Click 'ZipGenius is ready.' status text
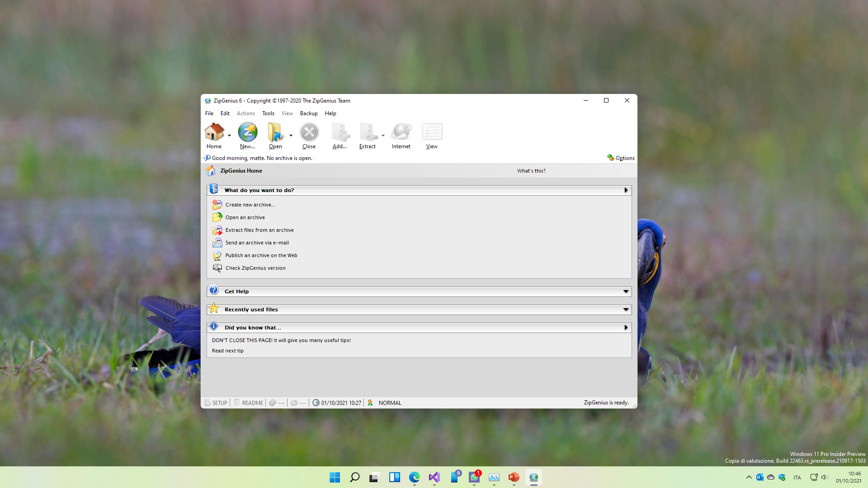 pyautogui.click(x=606, y=403)
